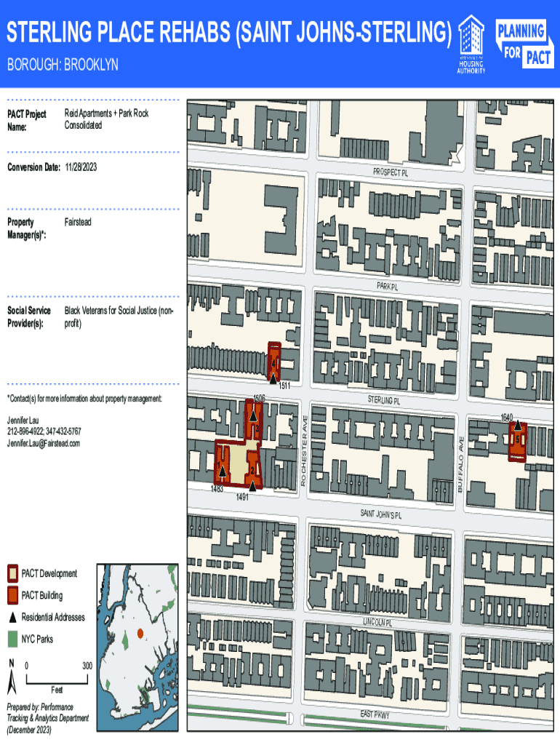Select the address marker labeled 1491

point(252,484)
